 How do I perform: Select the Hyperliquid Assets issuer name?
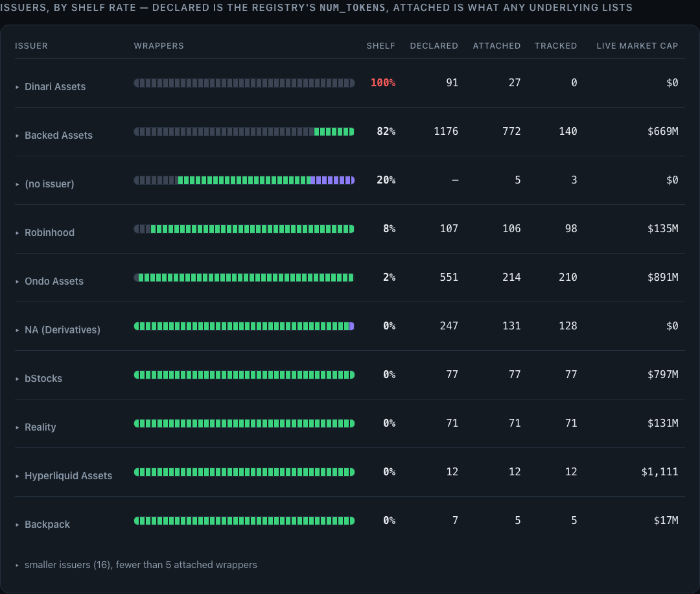68,476
